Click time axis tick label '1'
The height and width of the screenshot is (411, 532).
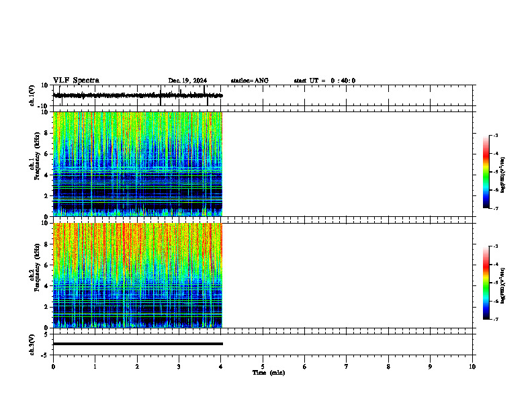(95, 367)
